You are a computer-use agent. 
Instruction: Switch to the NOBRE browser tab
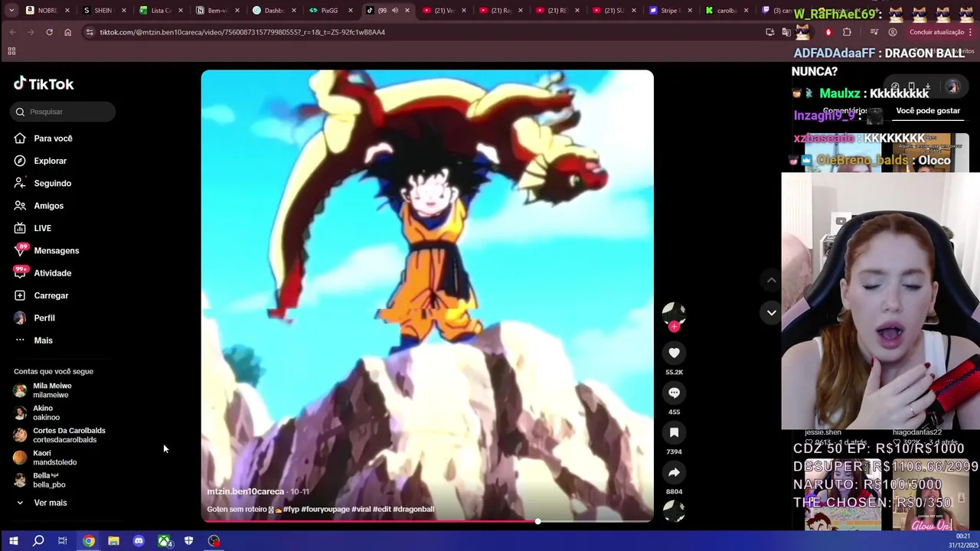(47, 11)
